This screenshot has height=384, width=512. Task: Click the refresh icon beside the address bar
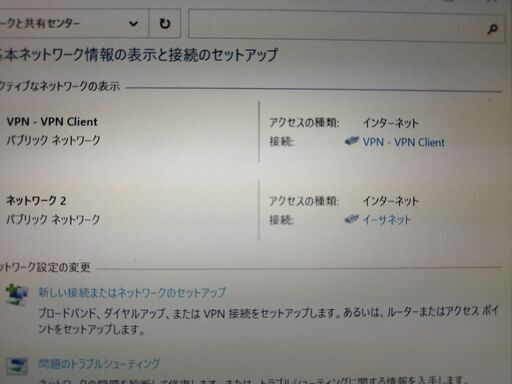tap(165, 24)
